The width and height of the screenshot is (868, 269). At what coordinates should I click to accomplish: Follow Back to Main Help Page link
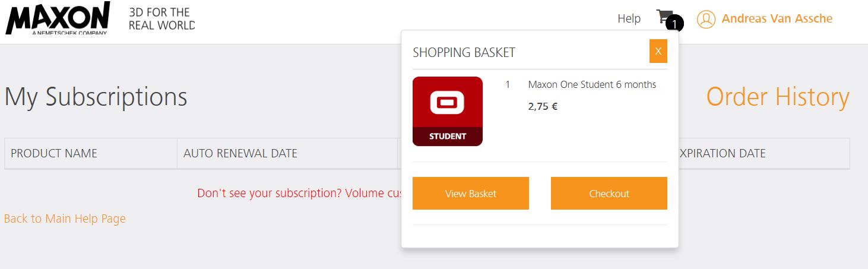65,219
